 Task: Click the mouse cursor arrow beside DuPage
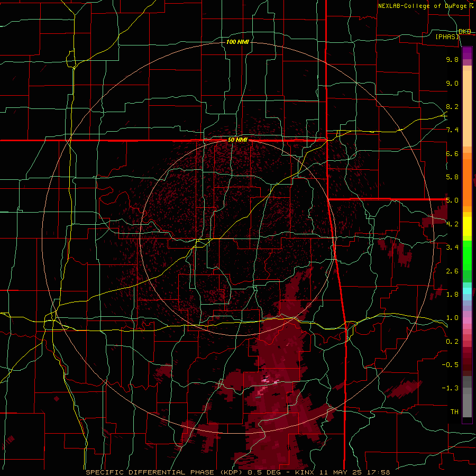pyautogui.click(x=471, y=5)
